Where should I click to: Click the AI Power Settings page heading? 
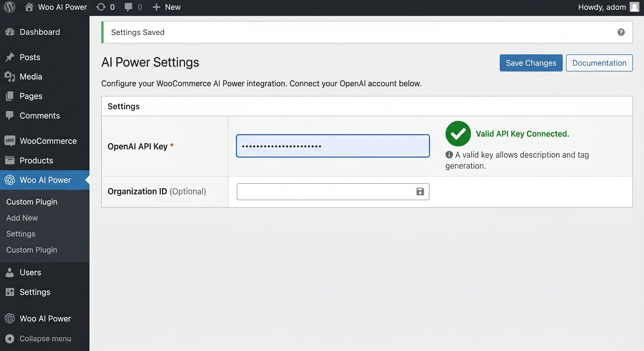(x=150, y=62)
